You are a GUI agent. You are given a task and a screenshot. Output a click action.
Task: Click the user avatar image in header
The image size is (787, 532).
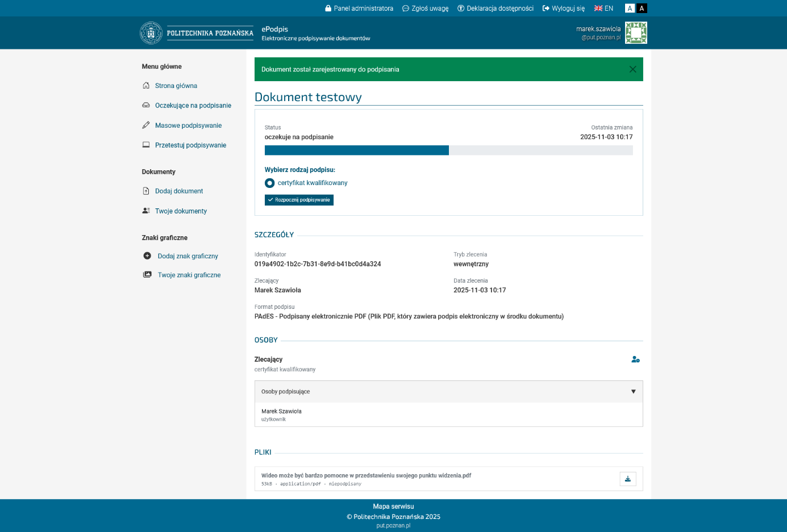click(x=636, y=33)
